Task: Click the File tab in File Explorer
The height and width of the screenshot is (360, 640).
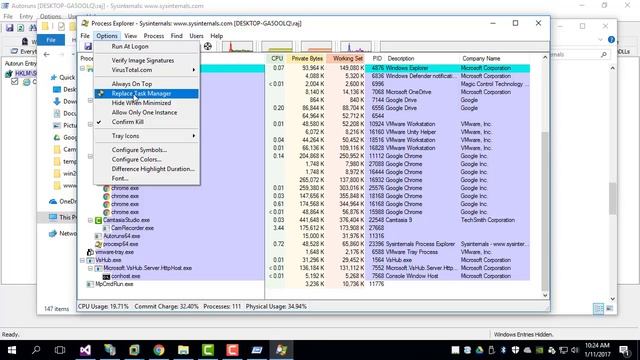Action: 51,40
